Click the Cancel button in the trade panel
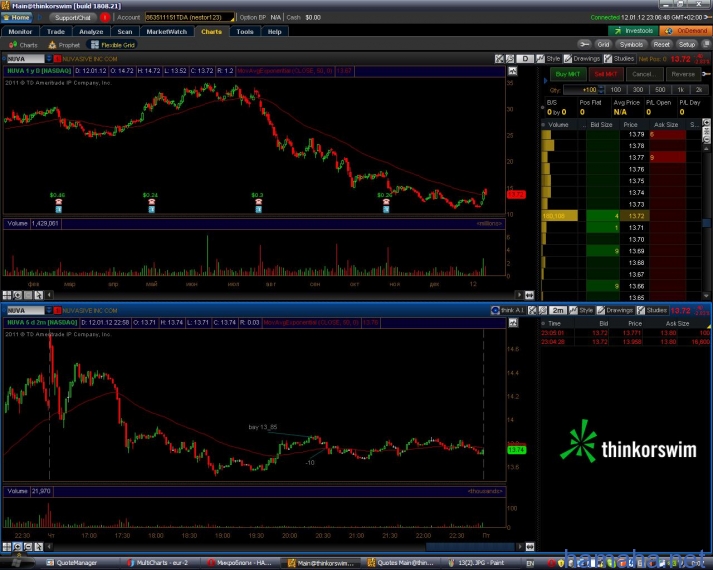 [643, 74]
